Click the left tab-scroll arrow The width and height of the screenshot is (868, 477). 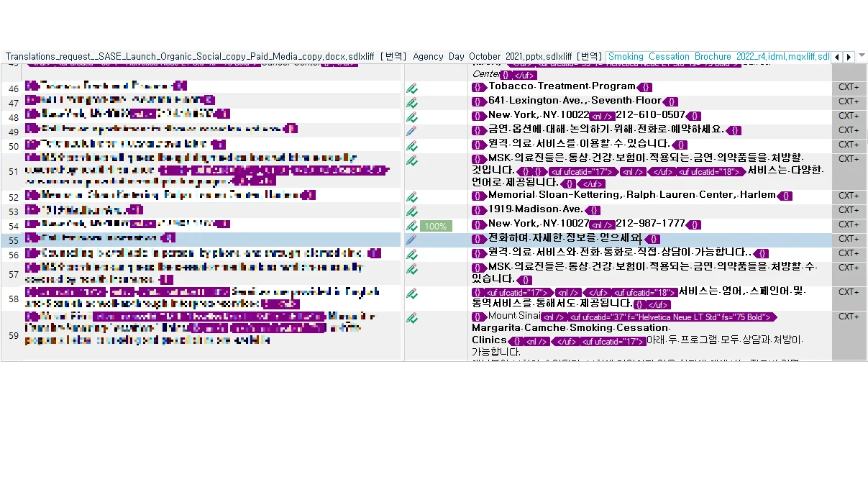837,56
